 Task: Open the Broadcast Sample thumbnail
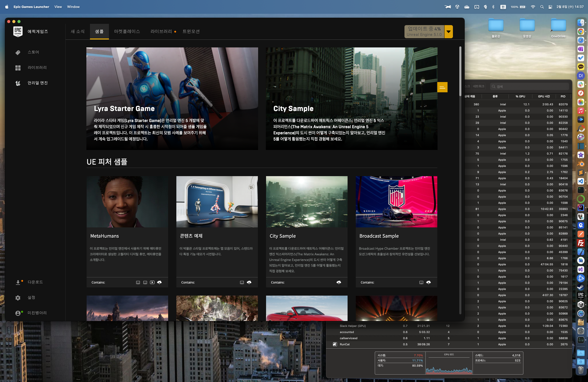pyautogui.click(x=396, y=202)
